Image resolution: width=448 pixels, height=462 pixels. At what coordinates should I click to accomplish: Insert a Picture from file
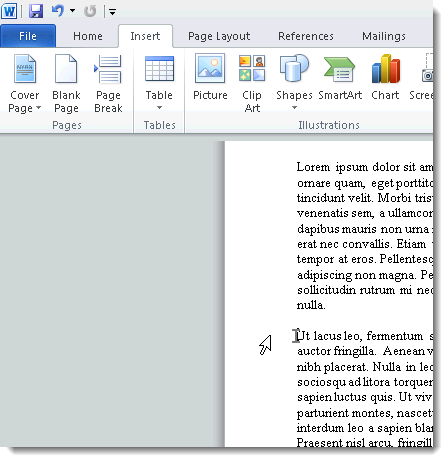pyautogui.click(x=210, y=77)
